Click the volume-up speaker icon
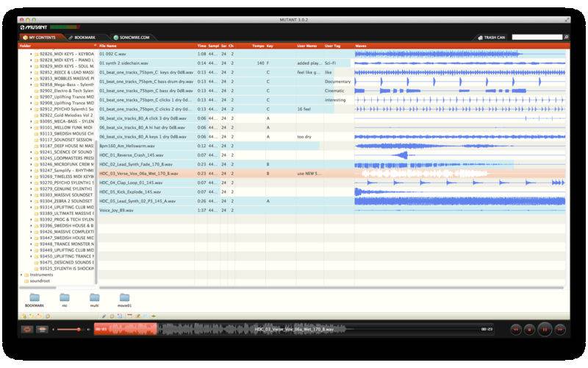Screen dimensions: 588x368 point(88,329)
